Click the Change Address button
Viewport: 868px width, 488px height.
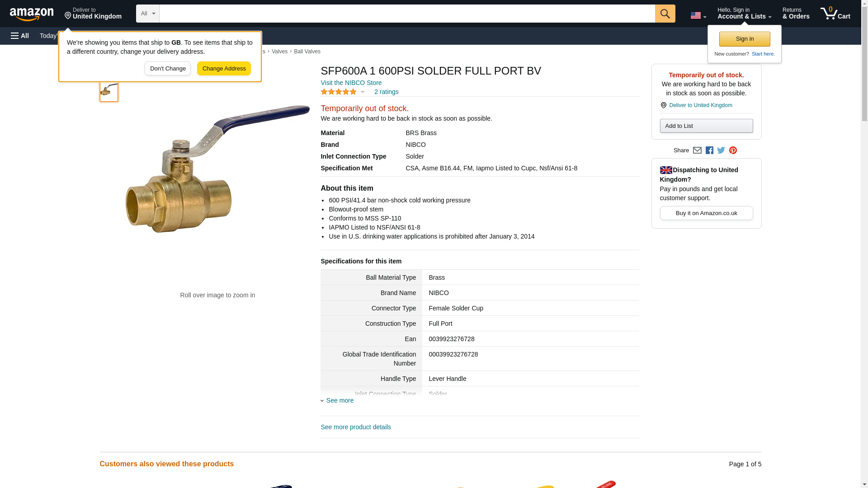point(224,69)
